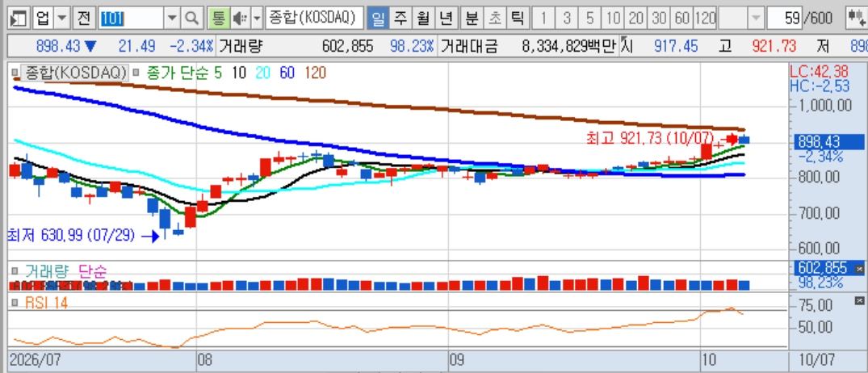Viewport: 868px width, 373px height.
Task: Click the 거래량 volume legend label
Action: (x=47, y=271)
